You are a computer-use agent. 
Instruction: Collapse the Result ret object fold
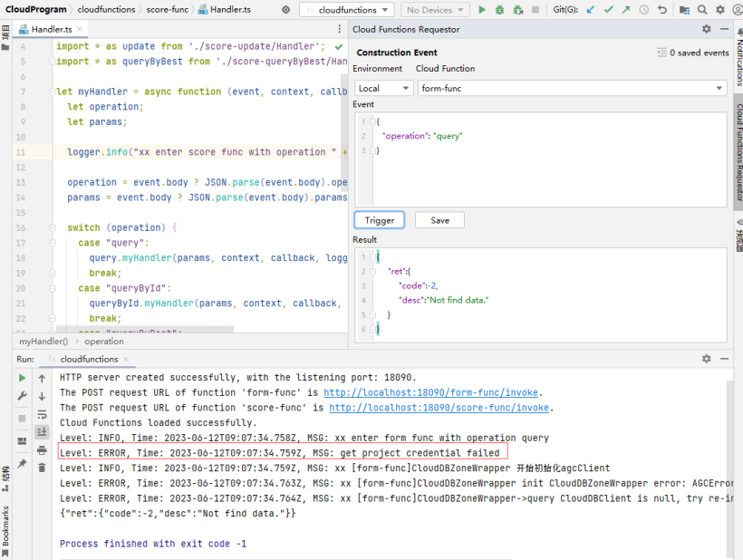coord(372,272)
